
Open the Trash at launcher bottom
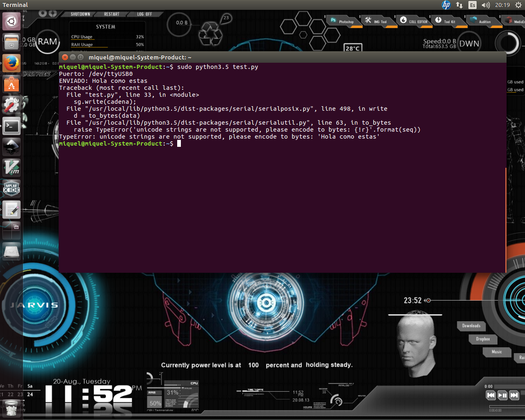click(11, 409)
